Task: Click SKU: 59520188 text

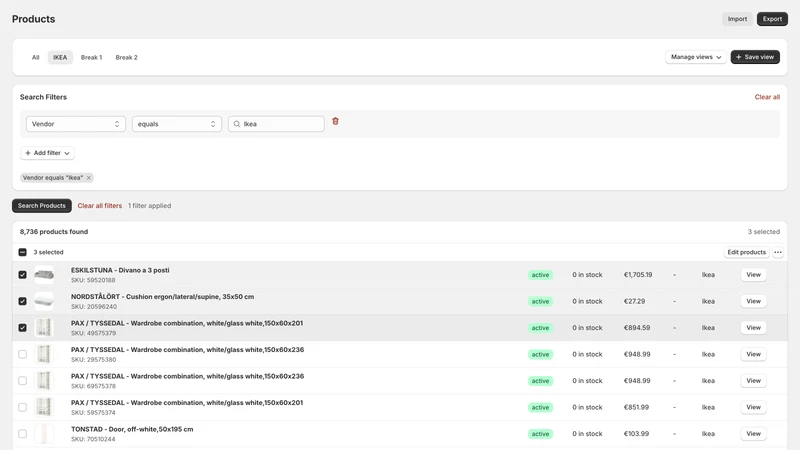Action: 93,280
